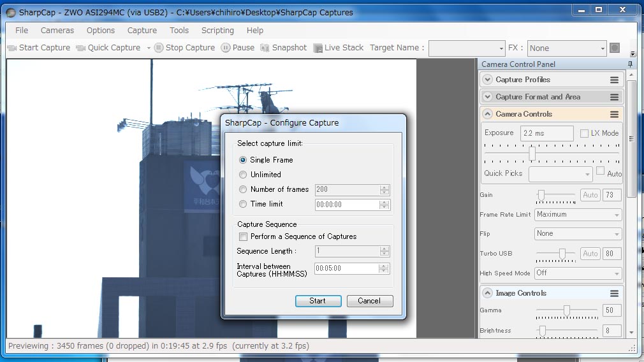Click the Gain slider handle

[541, 195]
